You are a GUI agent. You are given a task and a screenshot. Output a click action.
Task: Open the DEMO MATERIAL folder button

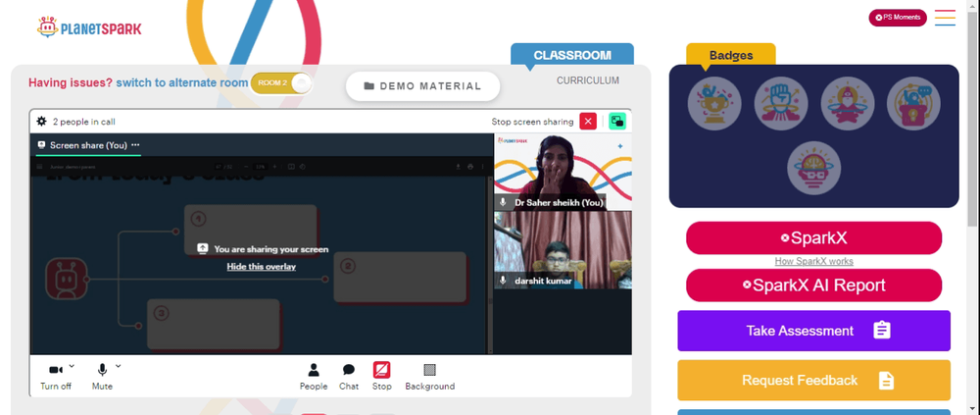(423, 86)
